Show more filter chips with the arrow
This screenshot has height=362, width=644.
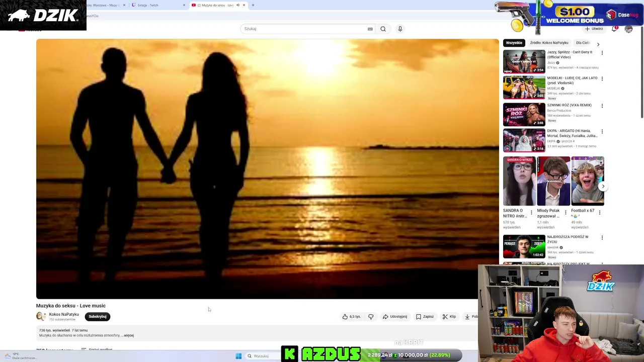pos(598,44)
